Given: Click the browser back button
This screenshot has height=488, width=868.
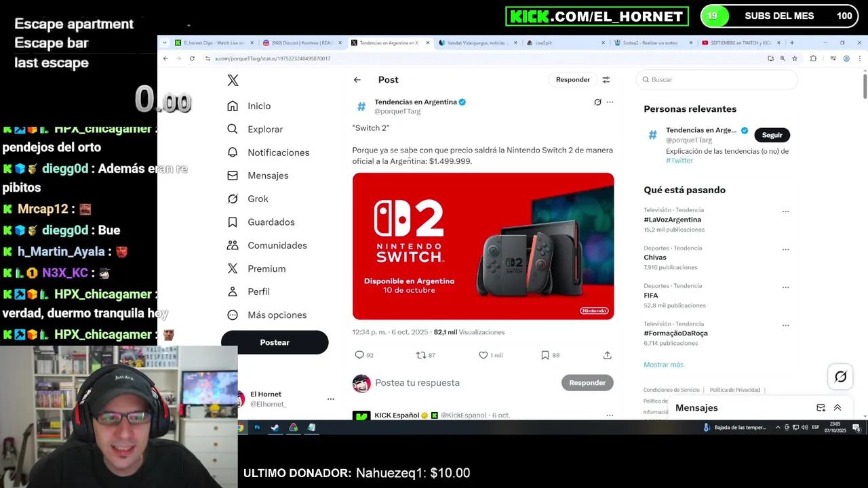Looking at the screenshot, I should click(x=165, y=59).
